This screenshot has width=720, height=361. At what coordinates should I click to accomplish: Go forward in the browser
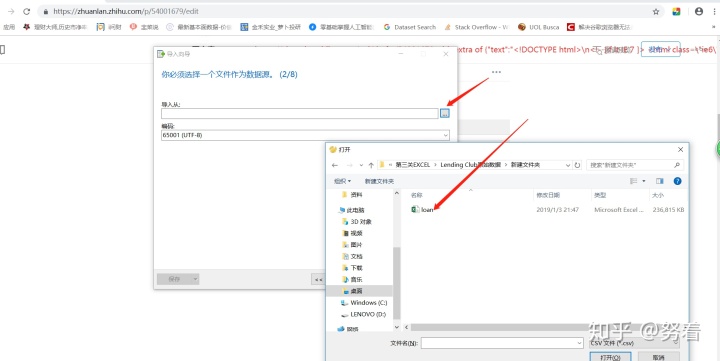pyautogui.click(x=11, y=11)
